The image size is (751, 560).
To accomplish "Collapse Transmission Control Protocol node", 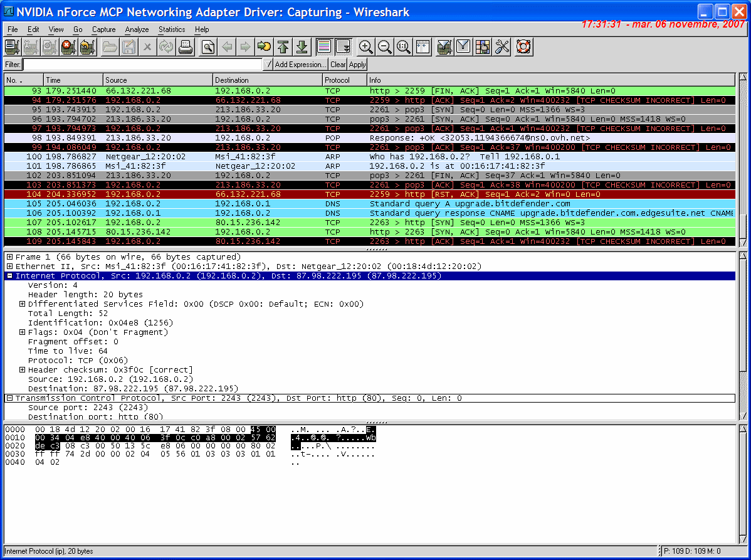I will click(x=9, y=398).
